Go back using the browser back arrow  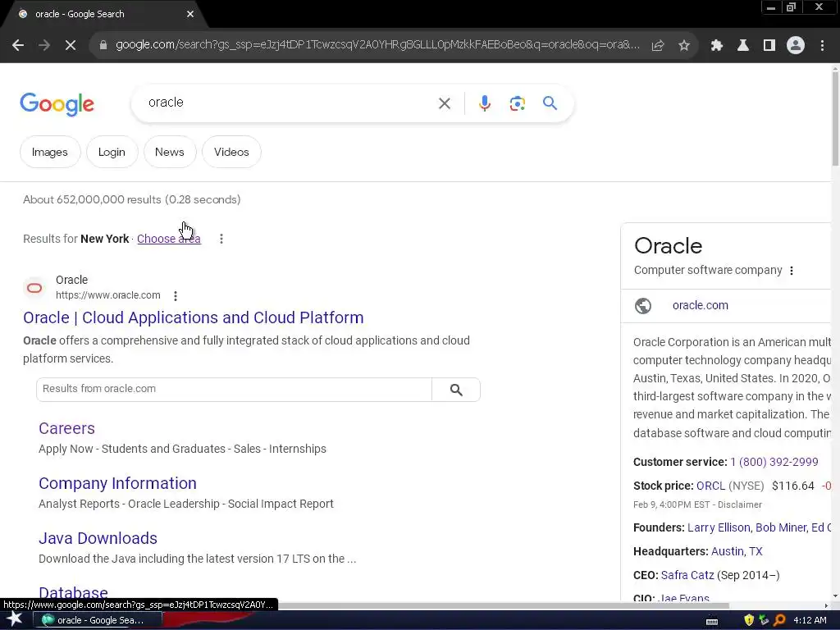click(18, 46)
